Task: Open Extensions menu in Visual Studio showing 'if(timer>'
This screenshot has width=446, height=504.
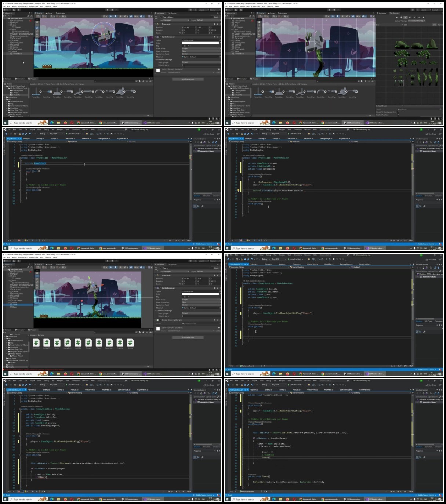Action: point(76,381)
